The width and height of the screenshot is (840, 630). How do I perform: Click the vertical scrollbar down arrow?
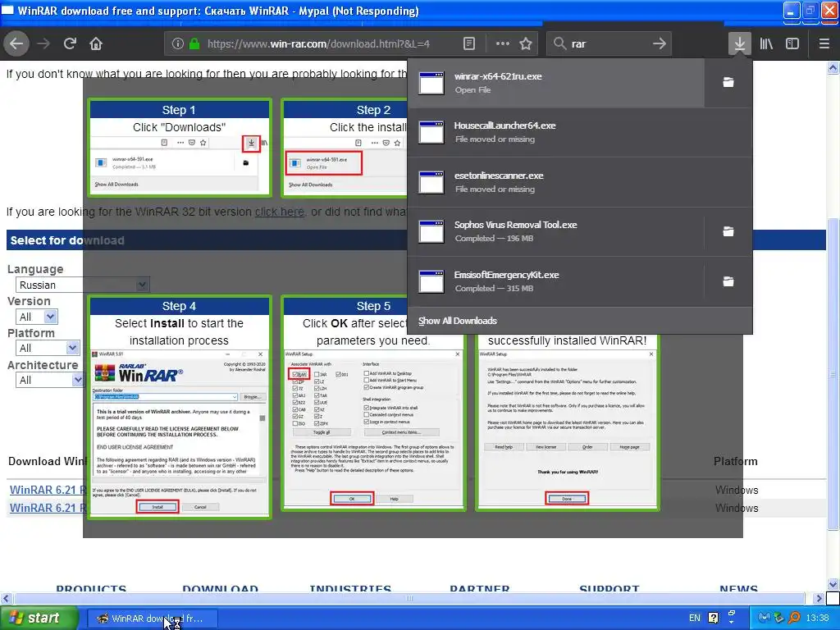point(833,584)
